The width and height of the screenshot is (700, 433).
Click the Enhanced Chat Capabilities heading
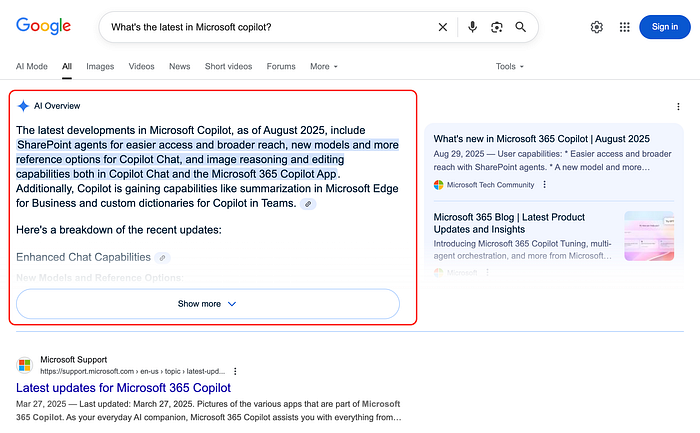click(x=83, y=258)
